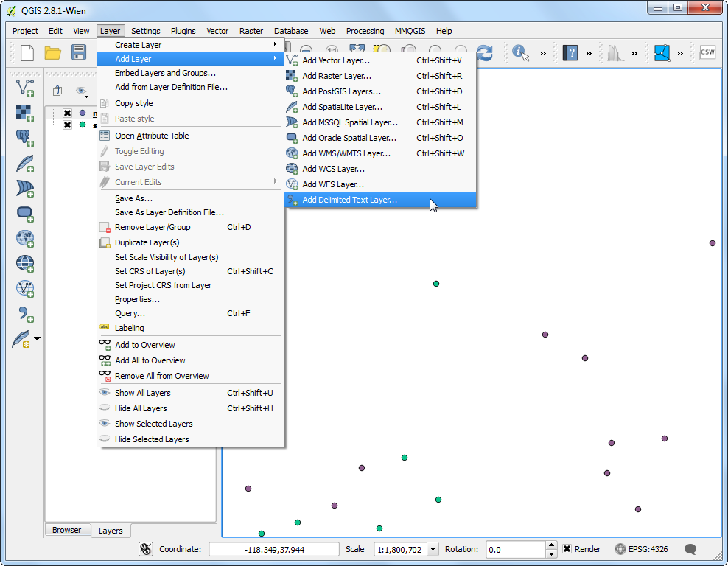Image resolution: width=728 pixels, height=566 pixels.
Task: Click the Add SpatiaLite Layer side toolbar icon
Action: (x=25, y=164)
